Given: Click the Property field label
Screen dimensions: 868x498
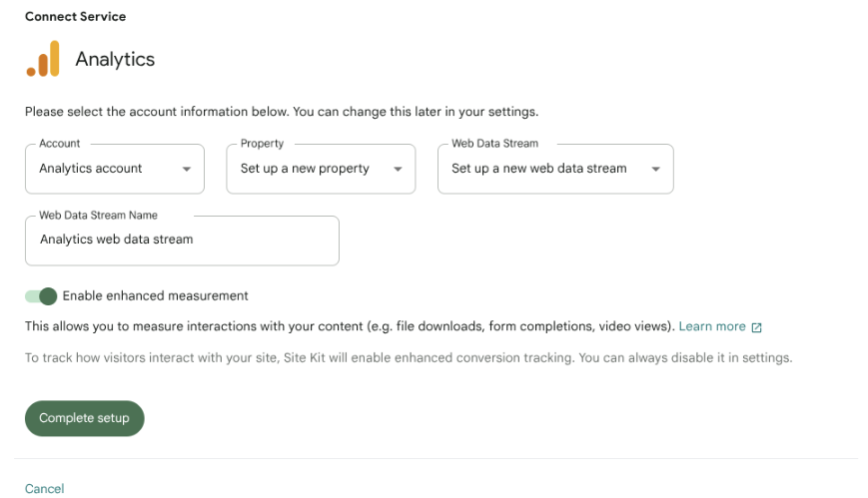Looking at the screenshot, I should click(x=262, y=144).
